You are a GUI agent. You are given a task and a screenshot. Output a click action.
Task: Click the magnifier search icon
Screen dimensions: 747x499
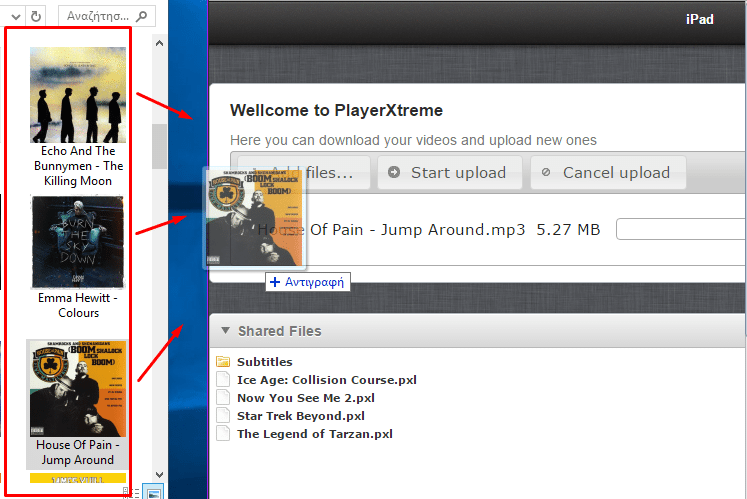click(x=141, y=17)
